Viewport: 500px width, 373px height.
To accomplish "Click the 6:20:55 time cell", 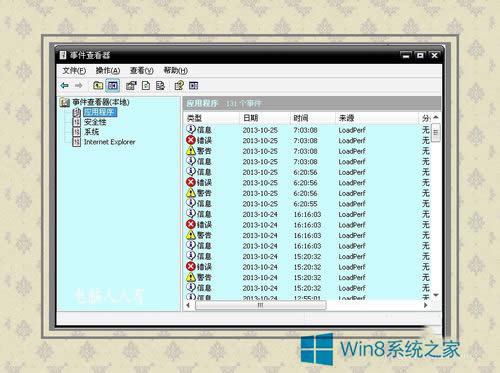I will 305,204.
